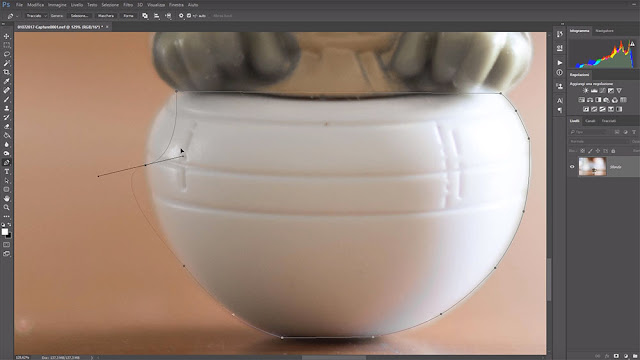Select the Healing Brush tool
This screenshot has height=360, width=640.
6,90
